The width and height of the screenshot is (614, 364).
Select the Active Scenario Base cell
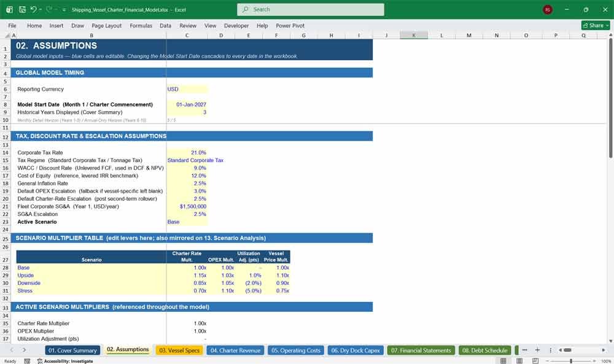coord(187,222)
